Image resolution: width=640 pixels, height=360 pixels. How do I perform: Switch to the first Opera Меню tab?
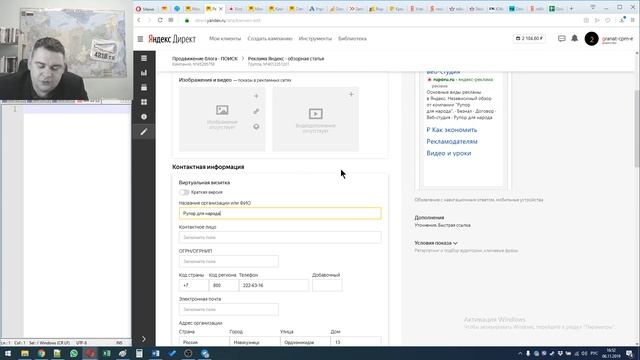tap(145, 8)
